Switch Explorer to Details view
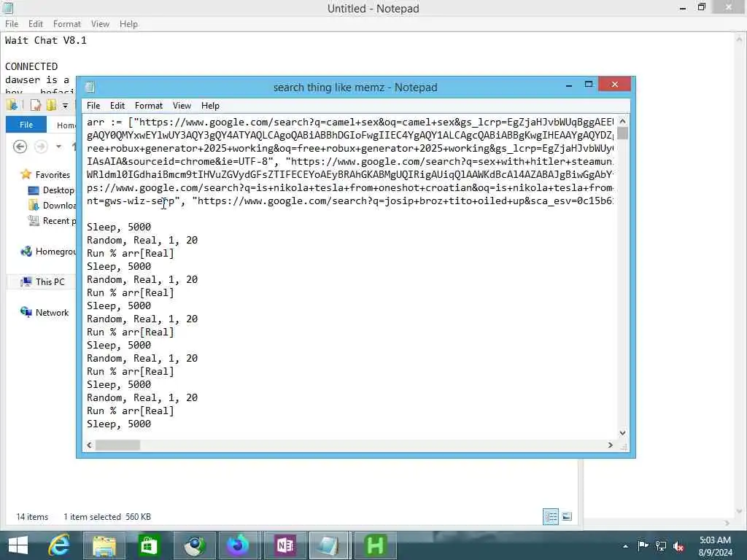The height and width of the screenshot is (560, 747). 551,517
